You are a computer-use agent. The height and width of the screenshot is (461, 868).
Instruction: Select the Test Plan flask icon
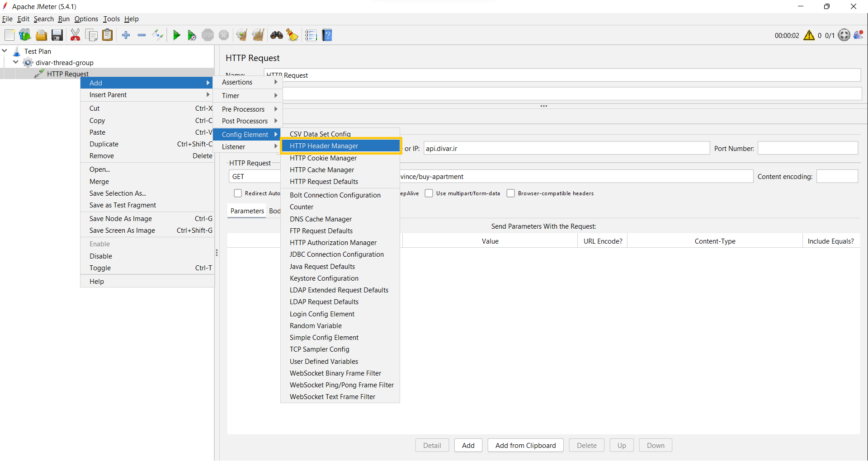(17, 51)
